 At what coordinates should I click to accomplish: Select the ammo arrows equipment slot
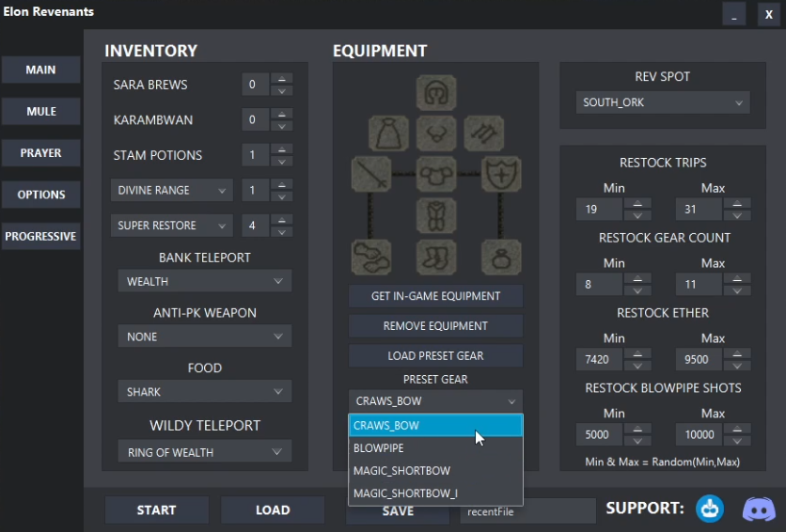484,134
